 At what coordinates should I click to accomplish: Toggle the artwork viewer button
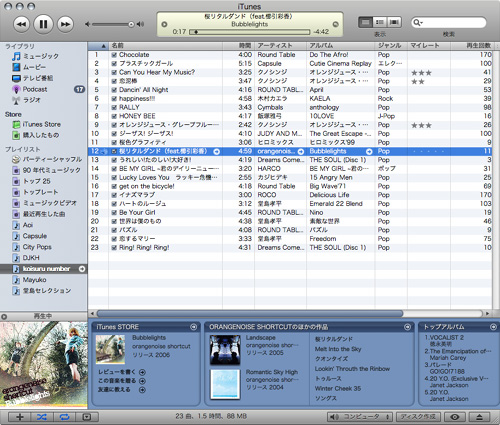pyautogui.click(x=87, y=417)
